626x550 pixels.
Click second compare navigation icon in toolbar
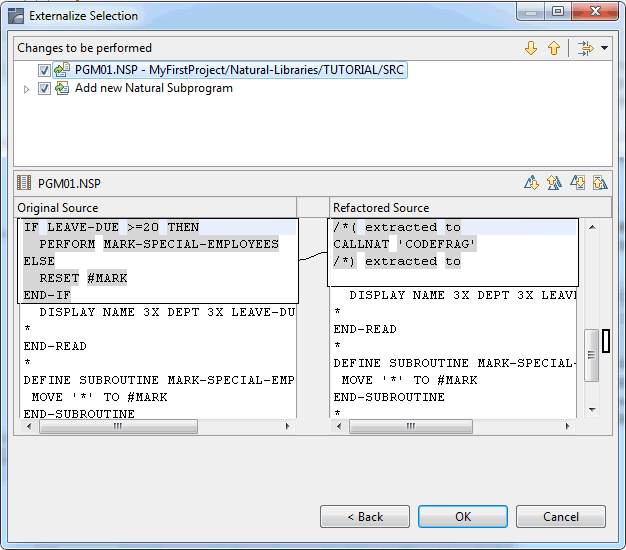[554, 183]
